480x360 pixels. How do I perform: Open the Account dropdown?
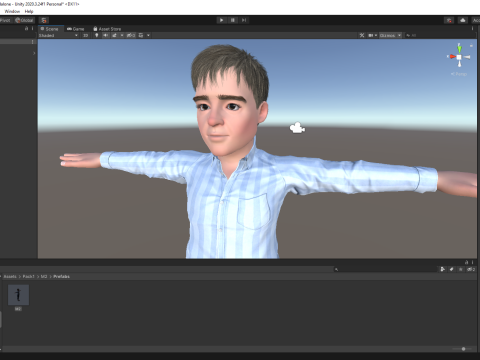476,20
